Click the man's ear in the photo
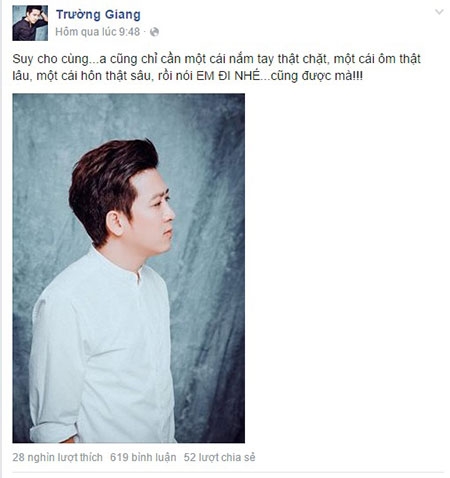Image resolution: width=450 pixels, height=478 pixels. pos(114,223)
